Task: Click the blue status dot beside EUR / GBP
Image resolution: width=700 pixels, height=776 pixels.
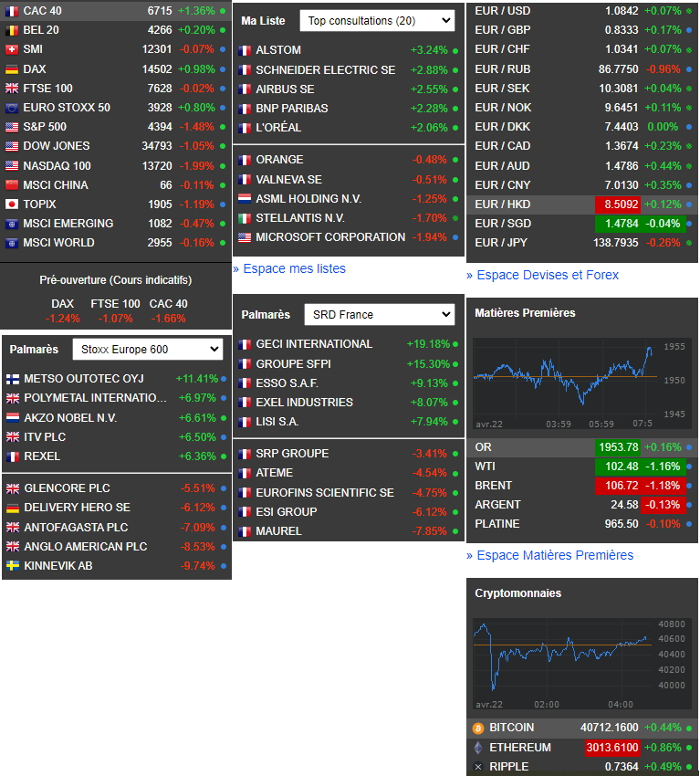Action: (689, 30)
